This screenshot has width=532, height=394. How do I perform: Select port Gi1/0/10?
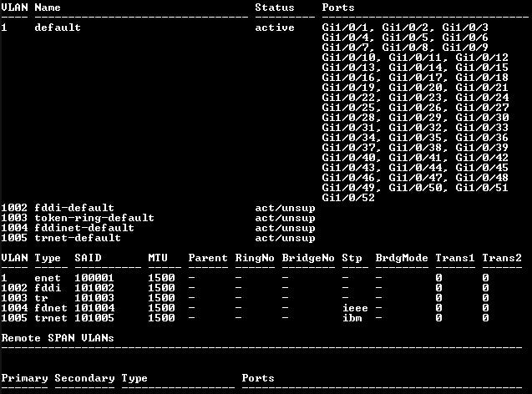pos(347,58)
